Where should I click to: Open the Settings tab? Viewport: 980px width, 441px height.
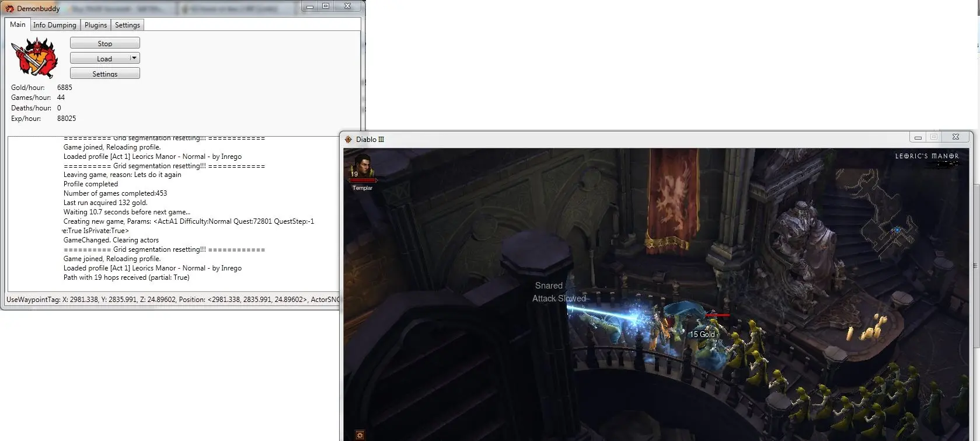[127, 25]
